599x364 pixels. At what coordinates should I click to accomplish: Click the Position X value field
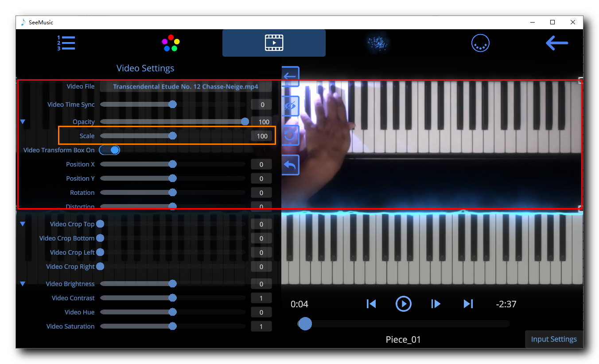tap(261, 164)
